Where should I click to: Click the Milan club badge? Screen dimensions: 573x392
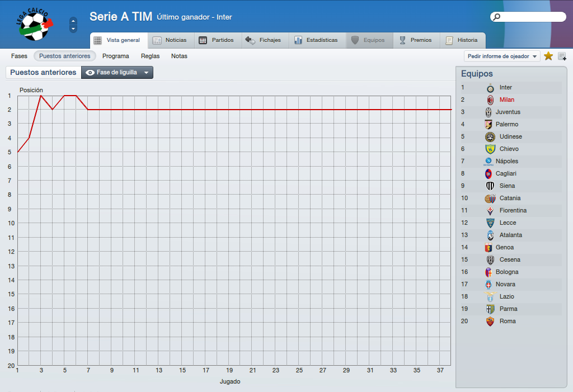490,100
